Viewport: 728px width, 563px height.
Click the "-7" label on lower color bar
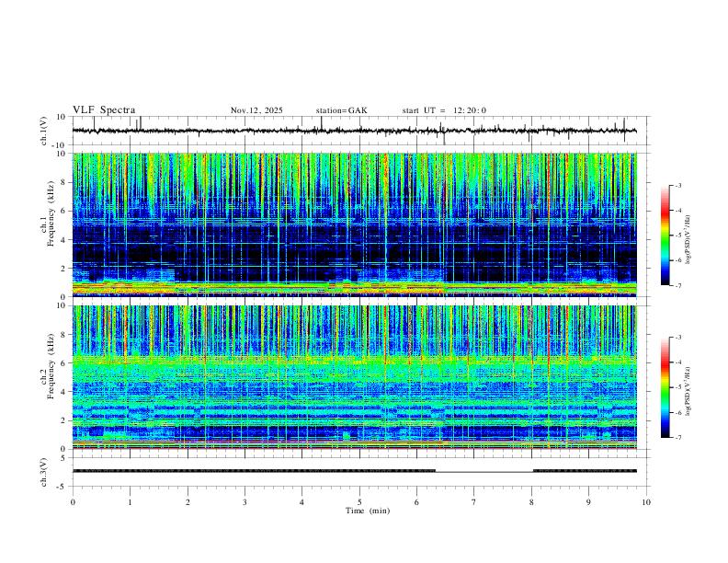(x=677, y=438)
